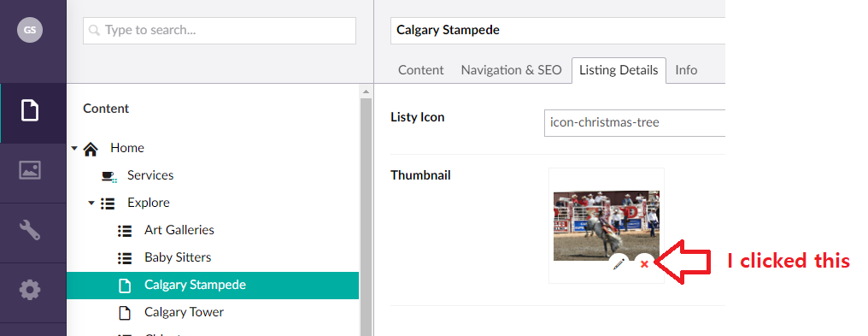
Task: Click the Home house icon in tree
Action: tap(91, 149)
